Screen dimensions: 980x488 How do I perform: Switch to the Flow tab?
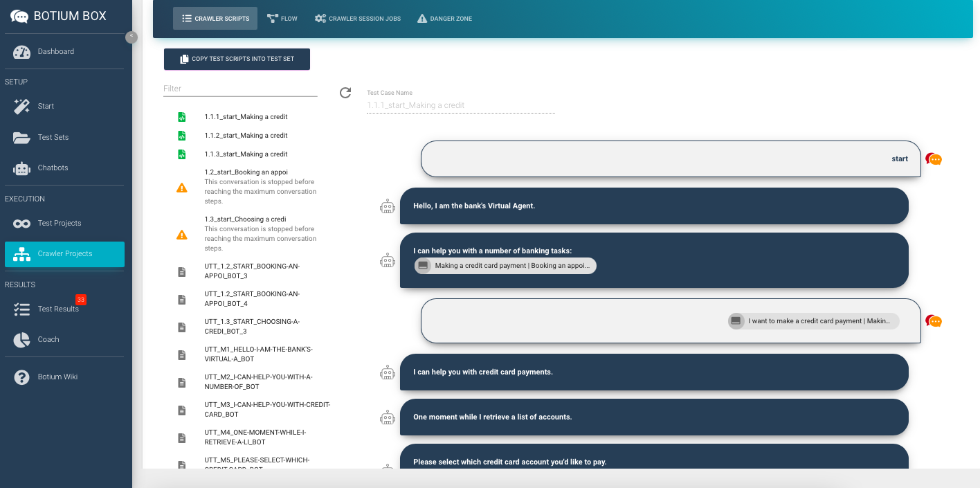point(282,19)
